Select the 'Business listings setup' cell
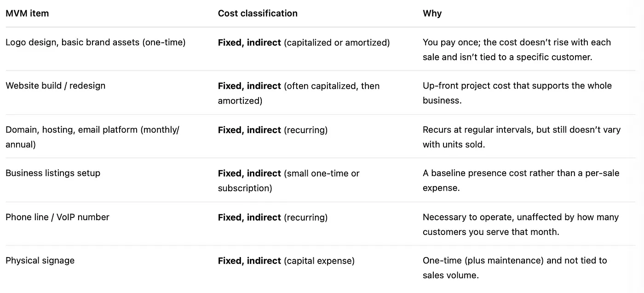The image size is (644, 293). tap(53, 173)
